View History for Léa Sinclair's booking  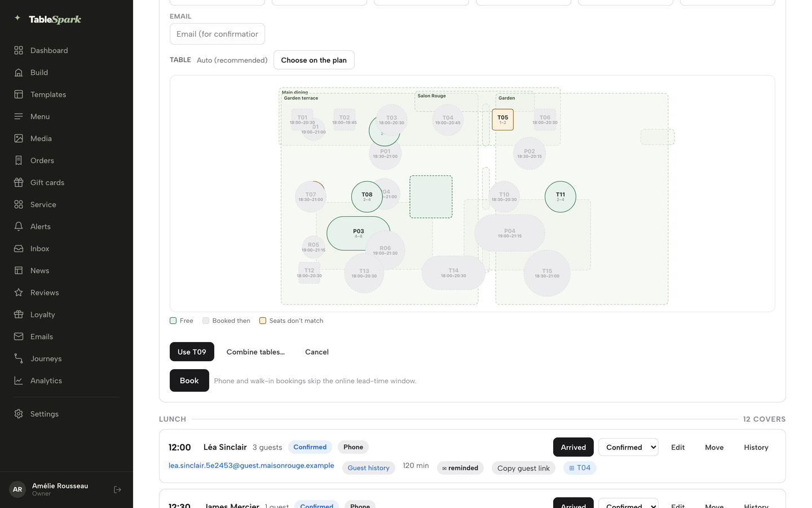[x=756, y=447]
